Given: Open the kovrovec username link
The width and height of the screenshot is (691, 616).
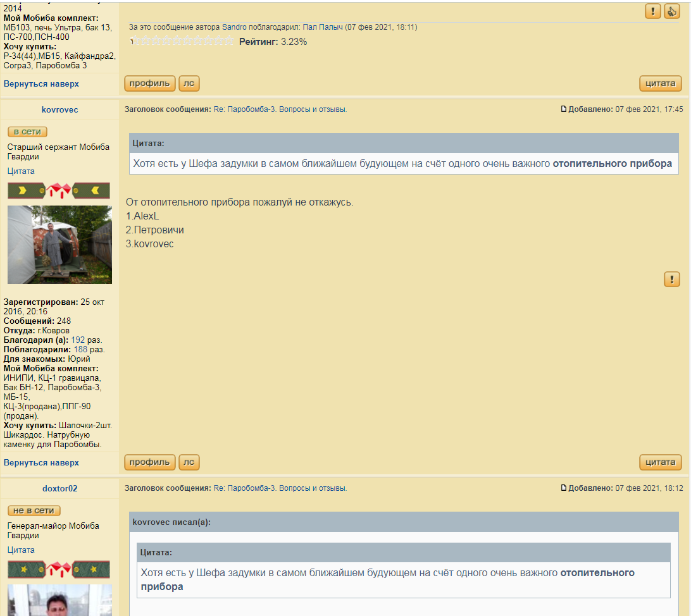Looking at the screenshot, I should click(59, 109).
